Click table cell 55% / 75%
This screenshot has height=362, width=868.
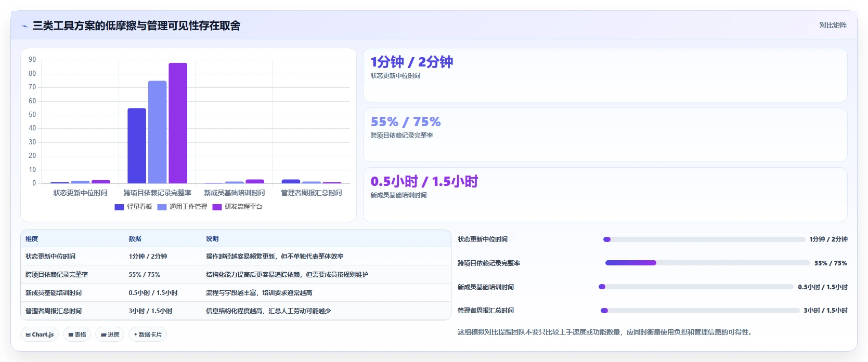144,275
